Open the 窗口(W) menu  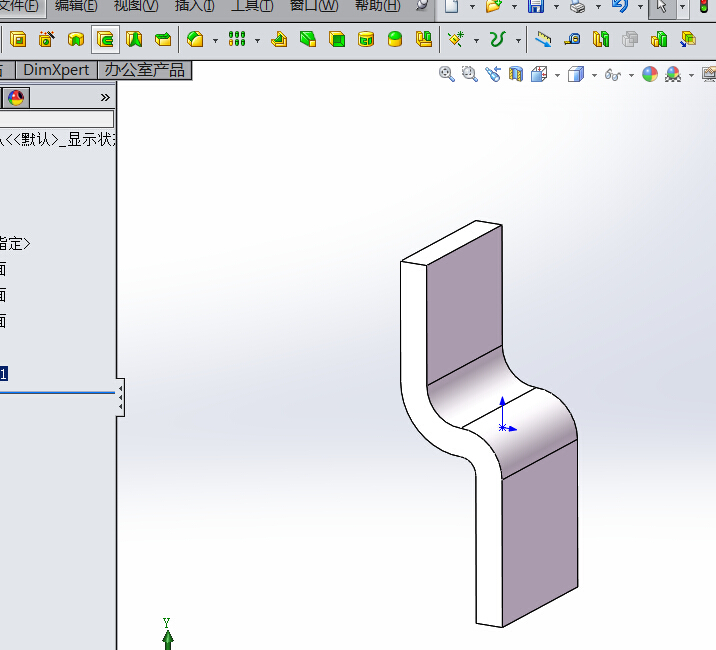(314, 6)
